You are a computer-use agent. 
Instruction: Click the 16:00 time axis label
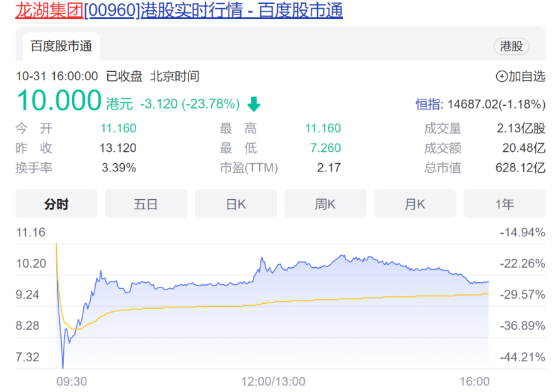tap(475, 382)
